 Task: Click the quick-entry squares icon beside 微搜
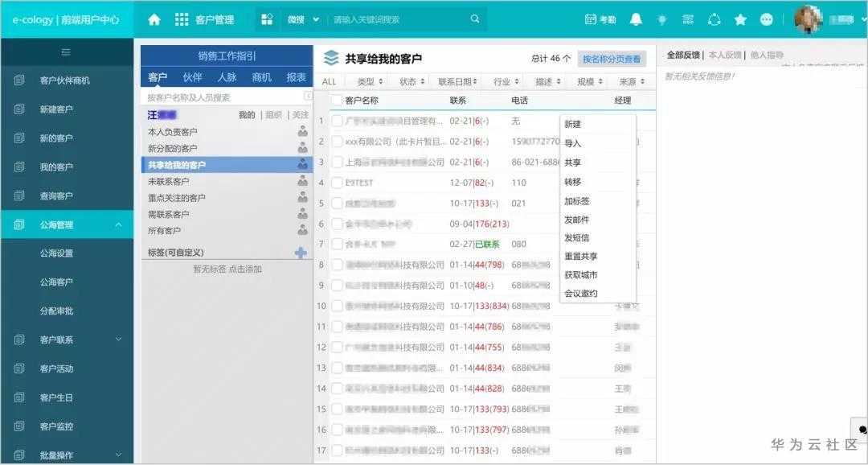click(x=267, y=19)
